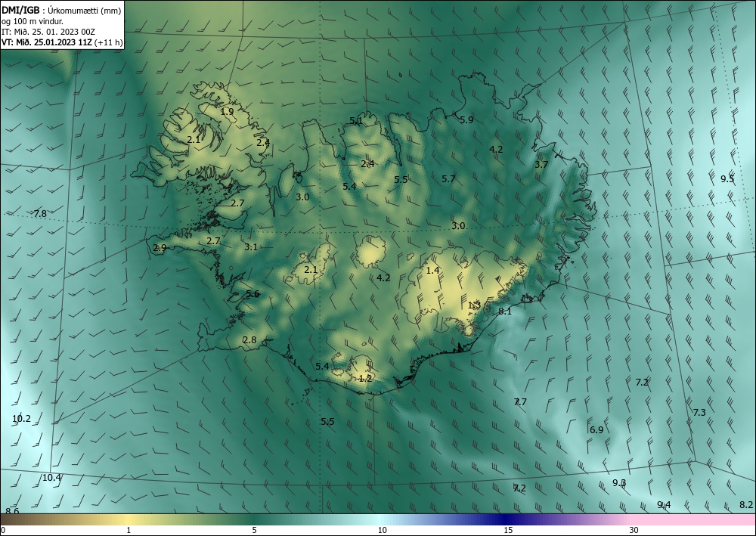Click the 8.2 value over the sea
The image size is (756, 536).
tap(746, 505)
